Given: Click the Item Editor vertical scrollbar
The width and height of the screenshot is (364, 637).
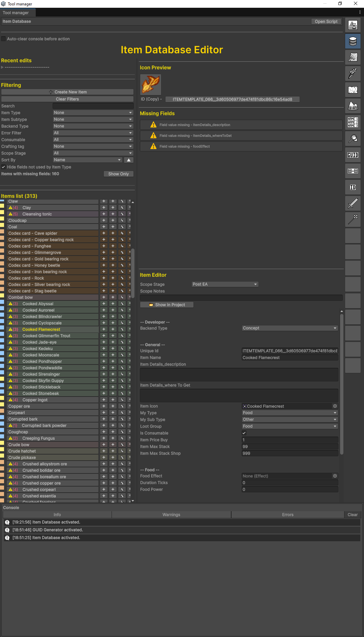Looking at the screenshot, I should pyautogui.click(x=341, y=384).
